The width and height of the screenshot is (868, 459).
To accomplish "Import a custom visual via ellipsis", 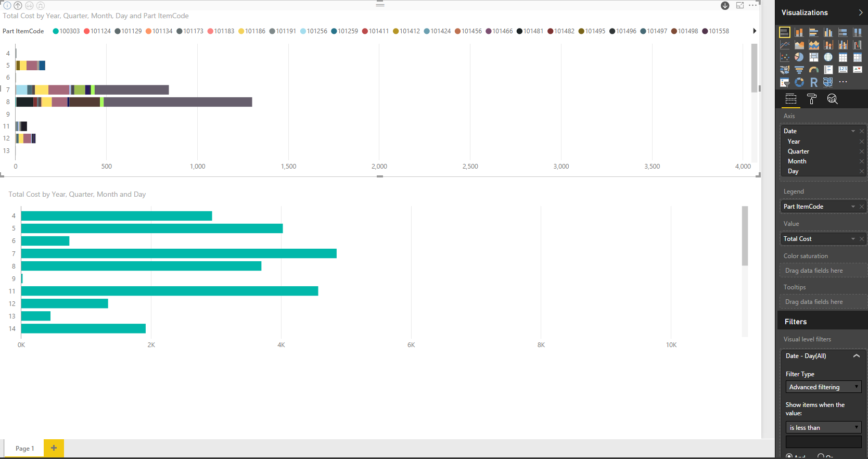I will (x=843, y=82).
